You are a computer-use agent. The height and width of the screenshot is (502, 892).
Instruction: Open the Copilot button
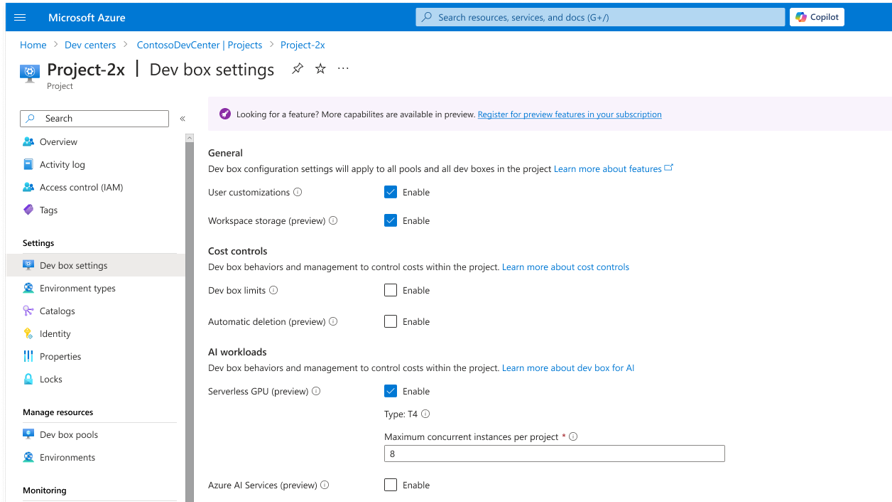click(817, 17)
